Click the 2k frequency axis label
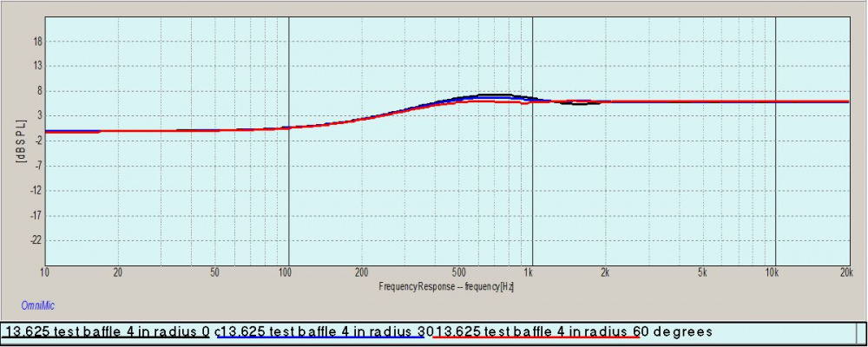868x347 pixels. 605,272
